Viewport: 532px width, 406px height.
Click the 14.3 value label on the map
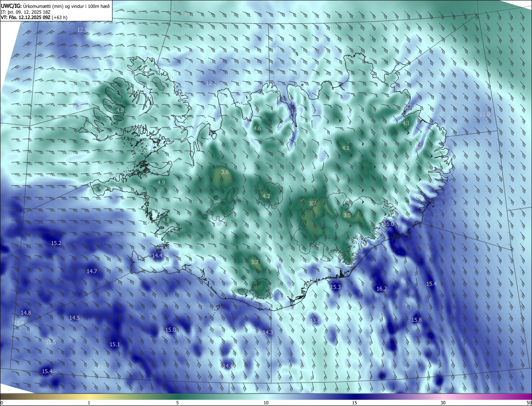[x=268, y=332]
